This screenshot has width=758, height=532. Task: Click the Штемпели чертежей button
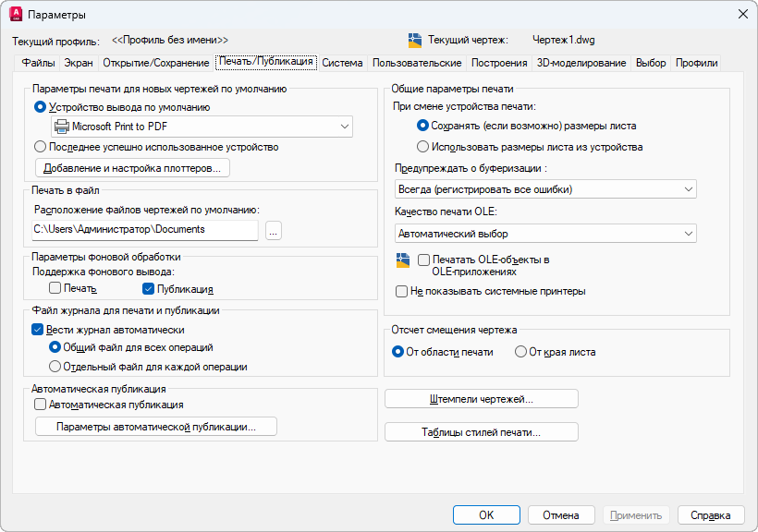coord(481,398)
